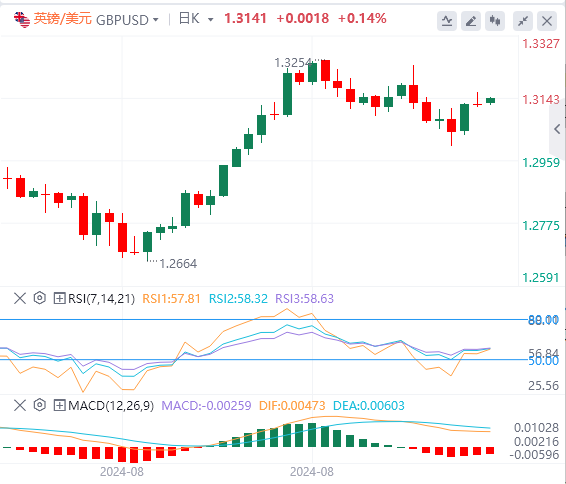
Task: Expand the RSI panel with plus icon
Action: [59, 298]
